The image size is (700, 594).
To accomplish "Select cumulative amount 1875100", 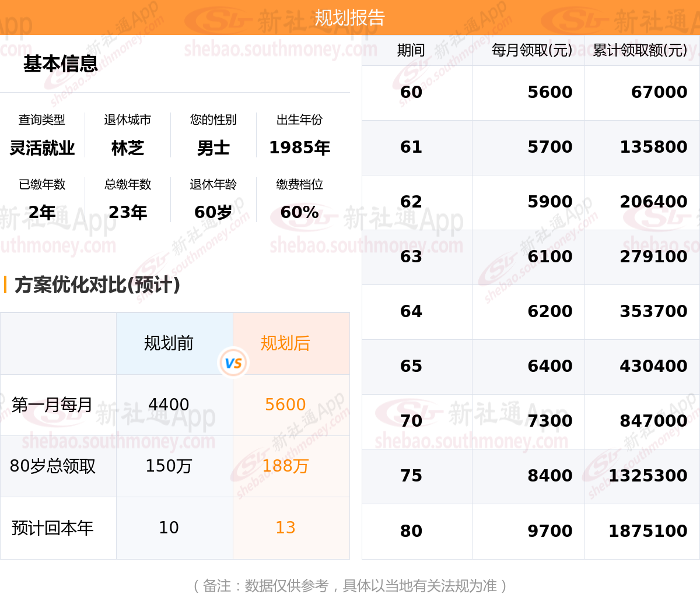I will click(648, 531).
